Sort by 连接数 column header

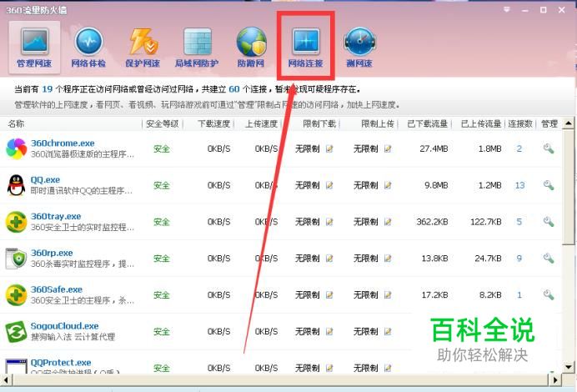pyautogui.click(x=520, y=124)
